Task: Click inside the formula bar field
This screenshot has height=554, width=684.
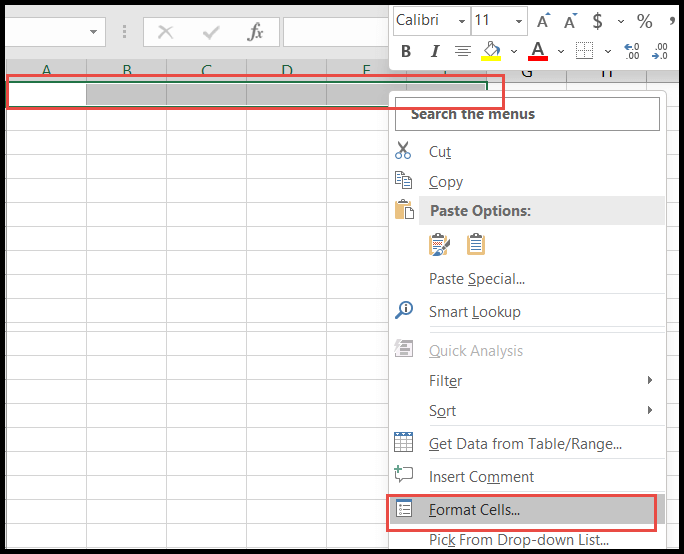Action: click(x=336, y=32)
